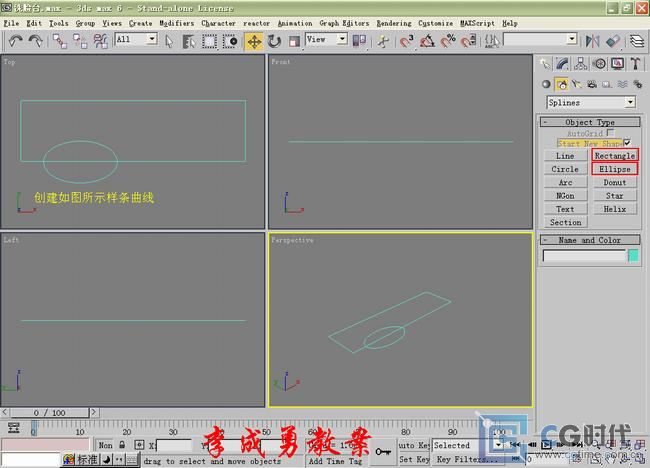Select the Helpers category icon
The width and height of the screenshot is (650, 468).
pos(607,85)
